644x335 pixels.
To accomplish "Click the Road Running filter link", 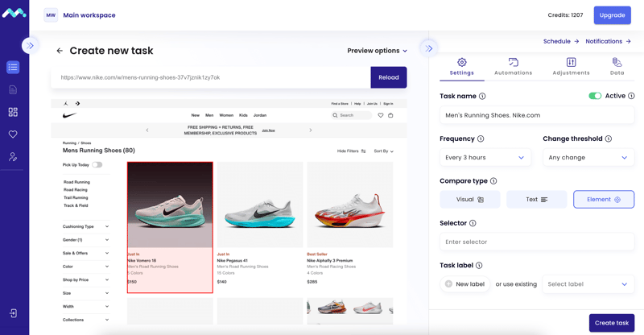I will (76, 182).
